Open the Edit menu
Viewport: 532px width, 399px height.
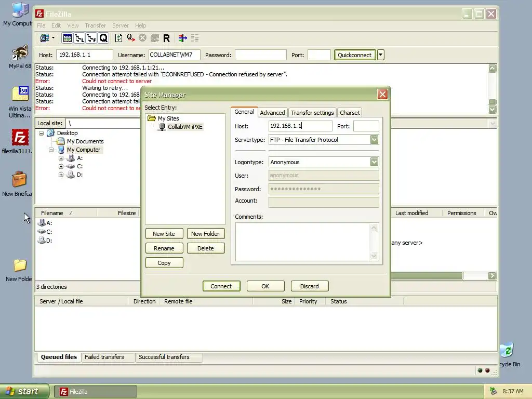click(56, 25)
